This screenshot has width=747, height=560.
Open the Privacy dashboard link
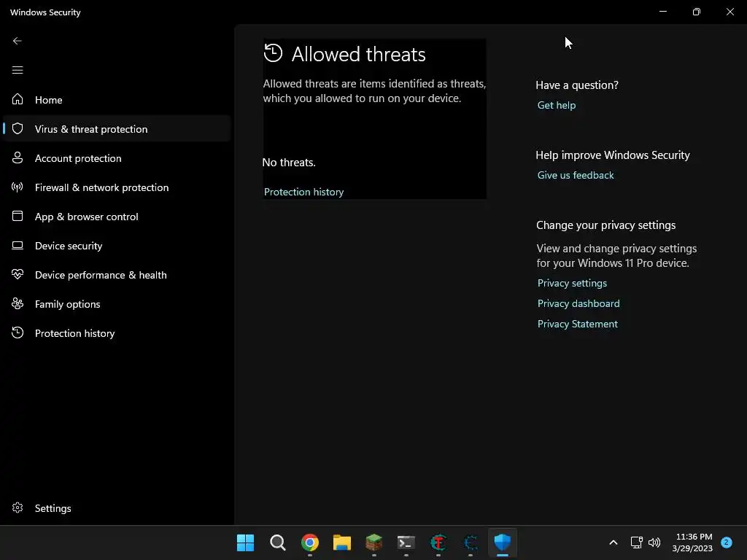578,303
